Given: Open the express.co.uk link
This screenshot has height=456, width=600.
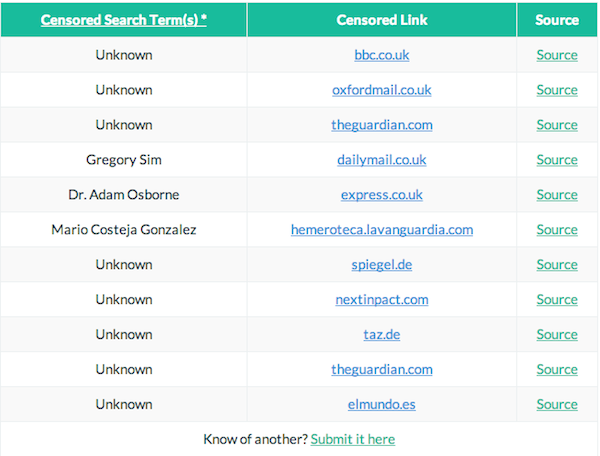Looking at the screenshot, I should coord(382,195).
